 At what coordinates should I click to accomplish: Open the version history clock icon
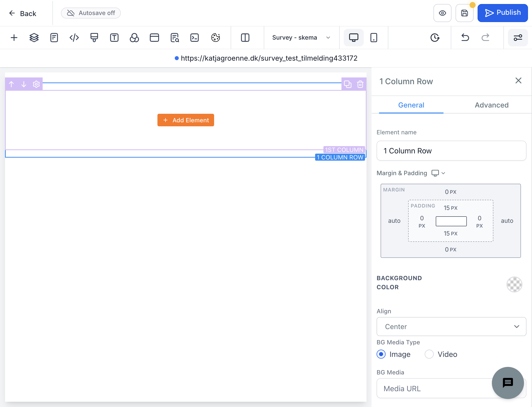[x=435, y=38]
